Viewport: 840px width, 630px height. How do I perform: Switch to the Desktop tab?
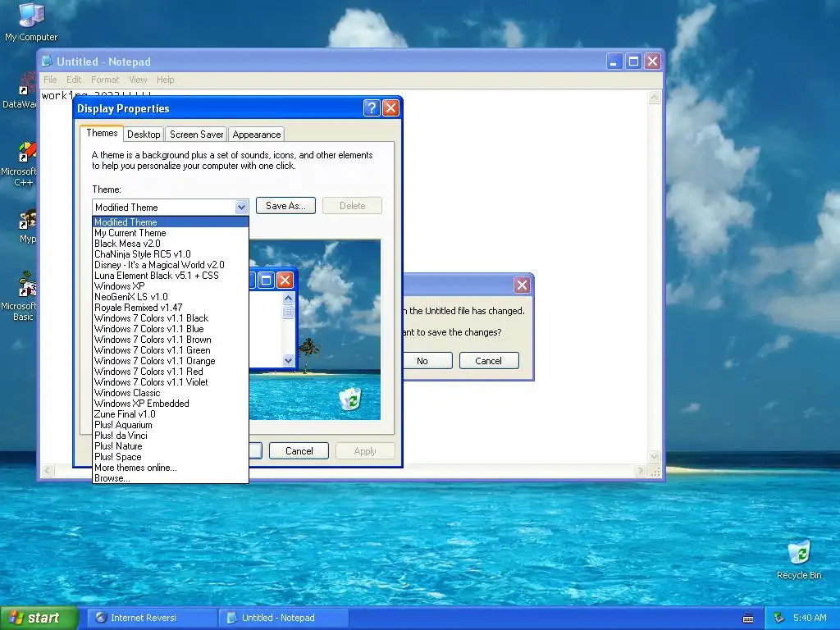pyautogui.click(x=144, y=135)
